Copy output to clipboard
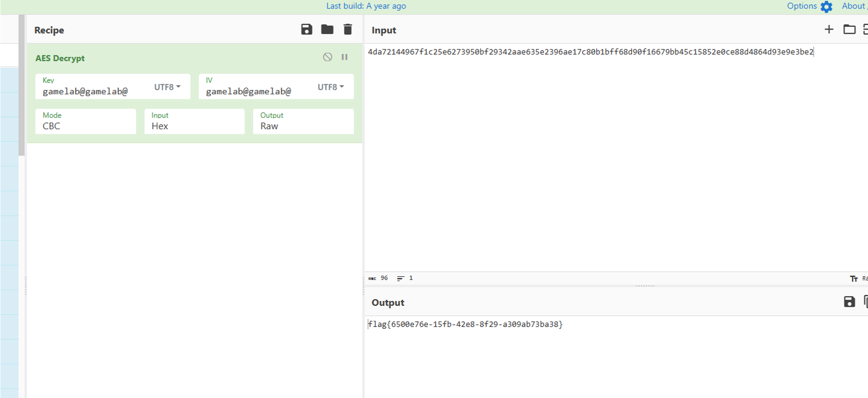The width and height of the screenshot is (868, 398). (x=865, y=302)
